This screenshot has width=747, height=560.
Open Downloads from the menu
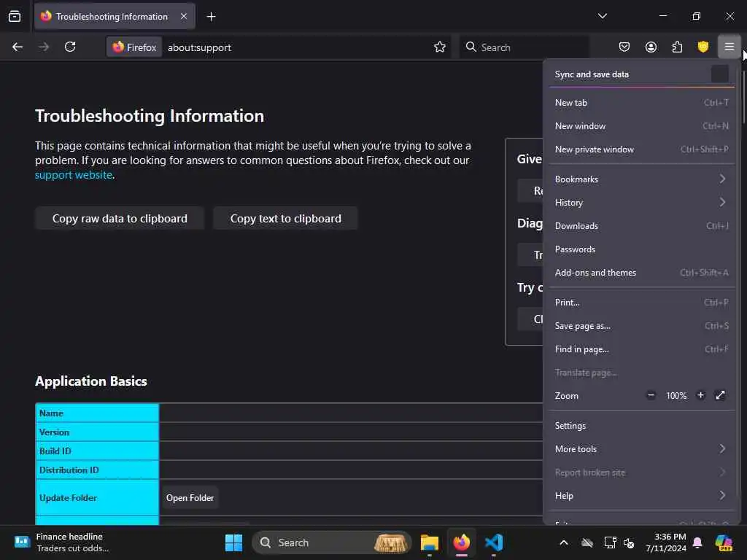pos(641,226)
